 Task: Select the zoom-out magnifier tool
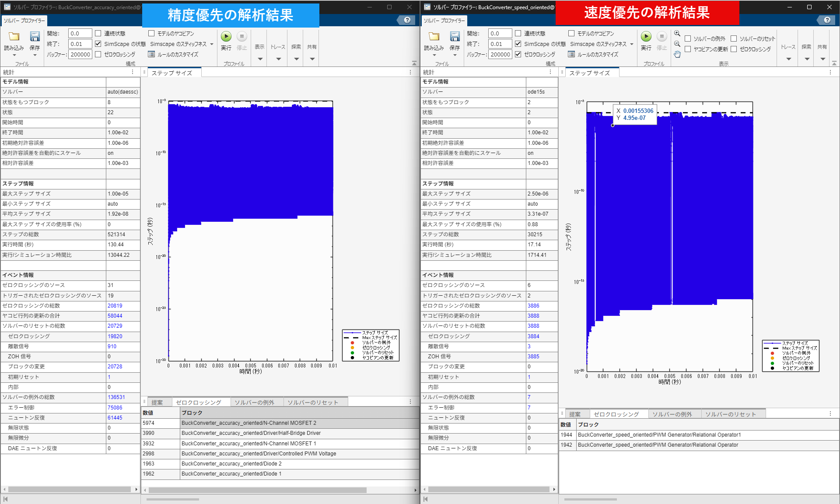coord(677,44)
